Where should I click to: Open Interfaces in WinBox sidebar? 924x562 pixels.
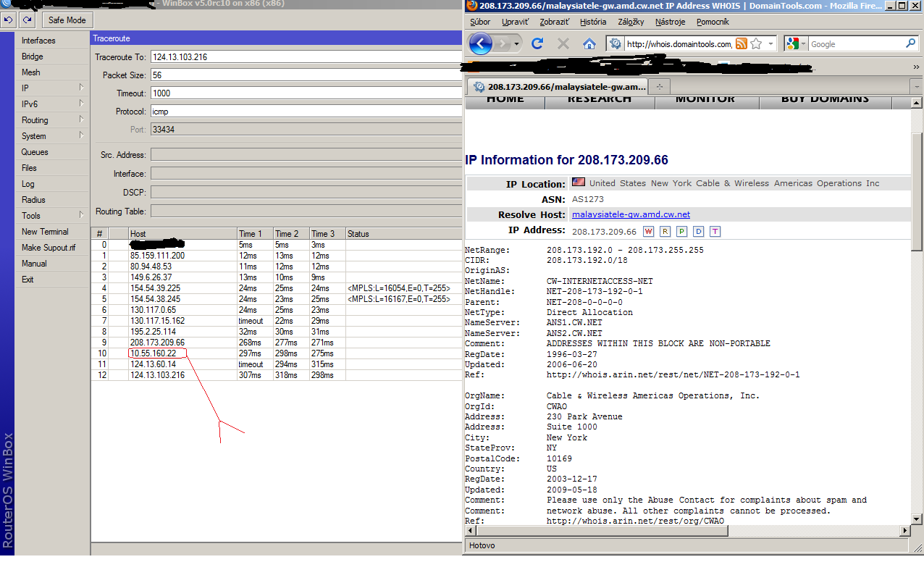point(51,41)
